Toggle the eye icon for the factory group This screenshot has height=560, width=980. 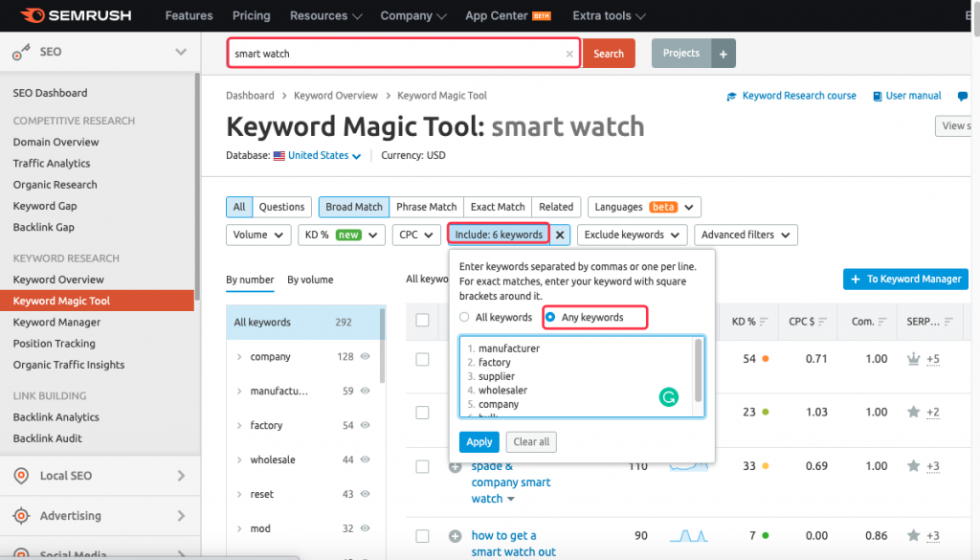tap(365, 425)
